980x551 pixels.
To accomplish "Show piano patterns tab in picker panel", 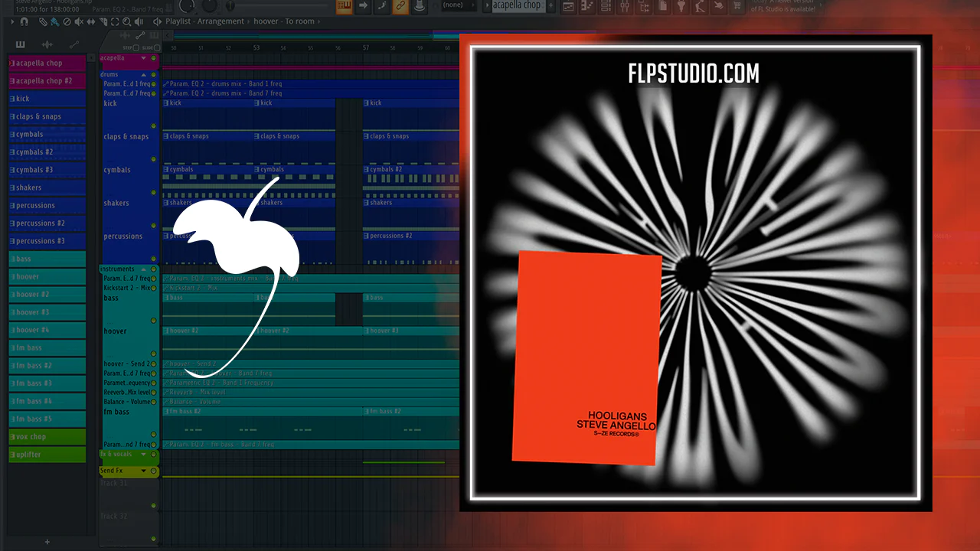I will tap(20, 44).
